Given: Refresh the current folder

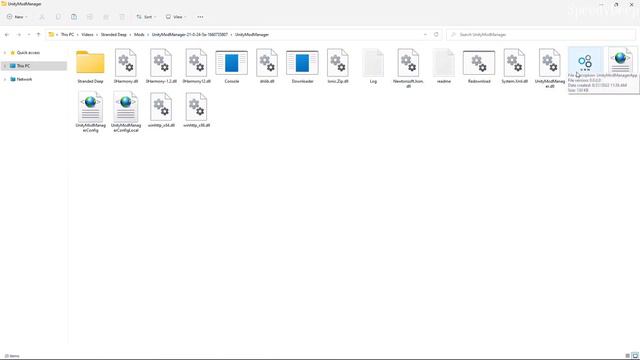Looking at the screenshot, I should (436, 35).
